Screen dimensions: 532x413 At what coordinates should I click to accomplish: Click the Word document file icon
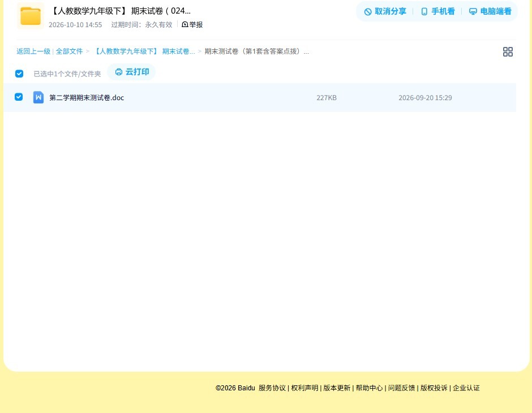coord(38,97)
